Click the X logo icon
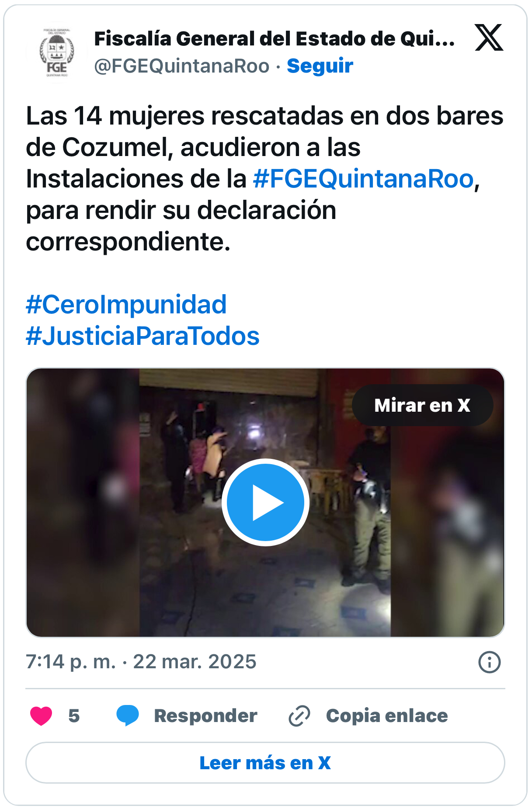Screen dimensions: 532x809 click(x=489, y=38)
